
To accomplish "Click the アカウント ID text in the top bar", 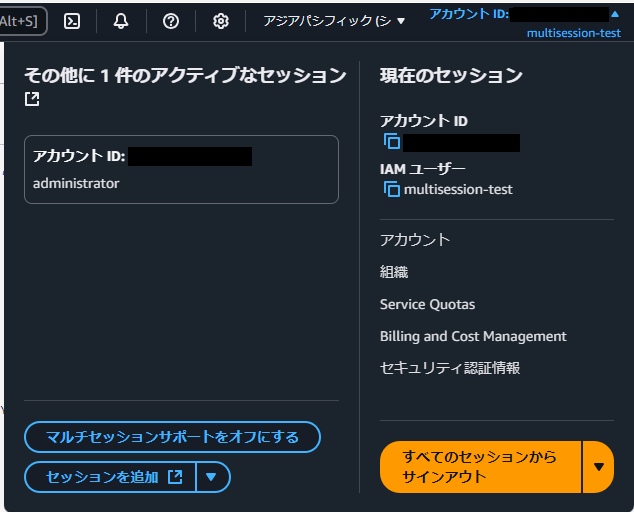I will coord(469,14).
